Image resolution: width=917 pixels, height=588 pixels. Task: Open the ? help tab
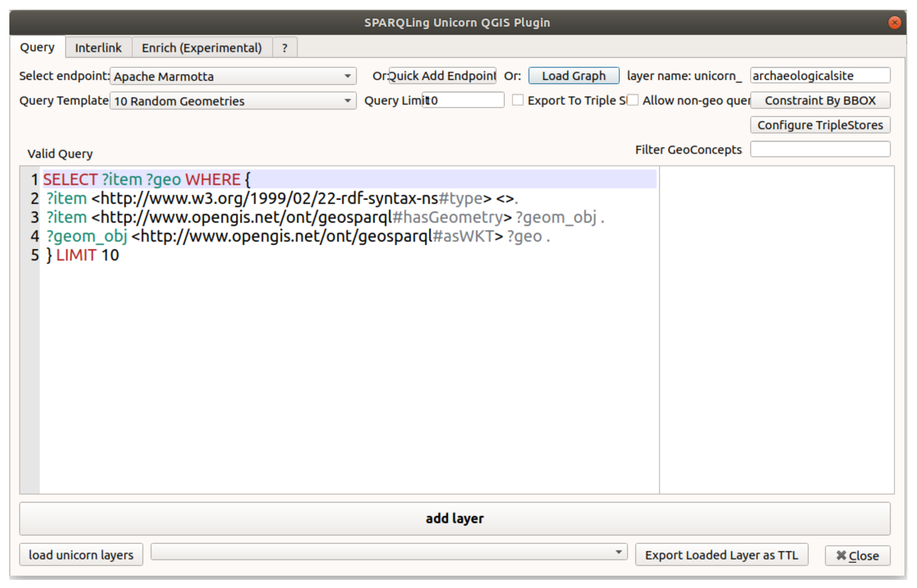[285, 48]
